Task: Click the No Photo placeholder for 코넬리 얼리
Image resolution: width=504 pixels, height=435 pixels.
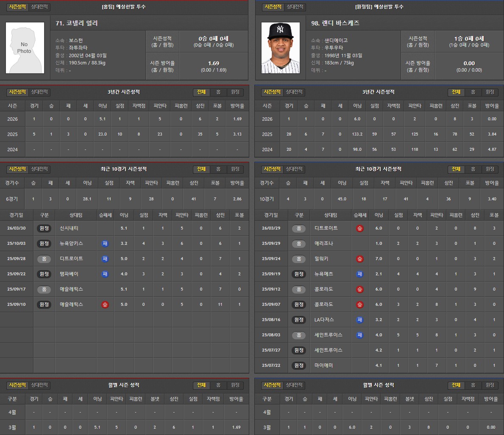Action: pos(25,48)
